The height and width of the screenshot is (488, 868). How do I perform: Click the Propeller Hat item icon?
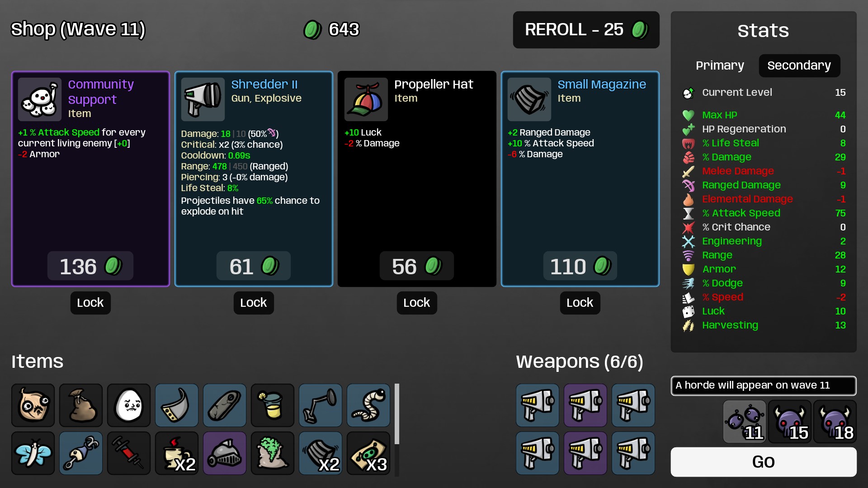click(x=366, y=99)
